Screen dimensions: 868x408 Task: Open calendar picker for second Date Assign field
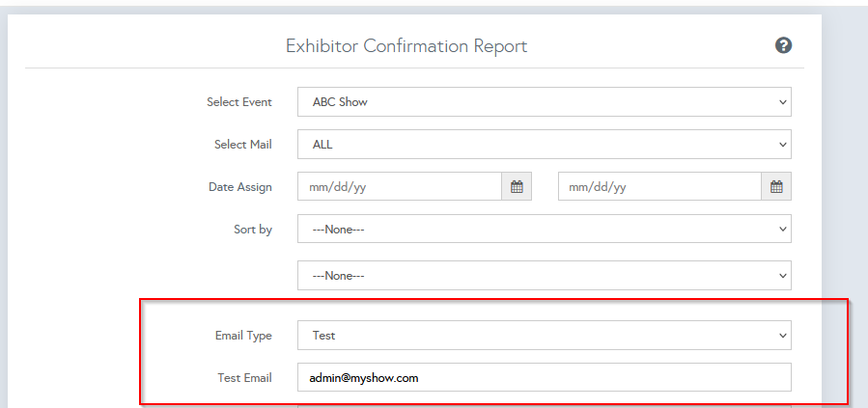point(776,187)
